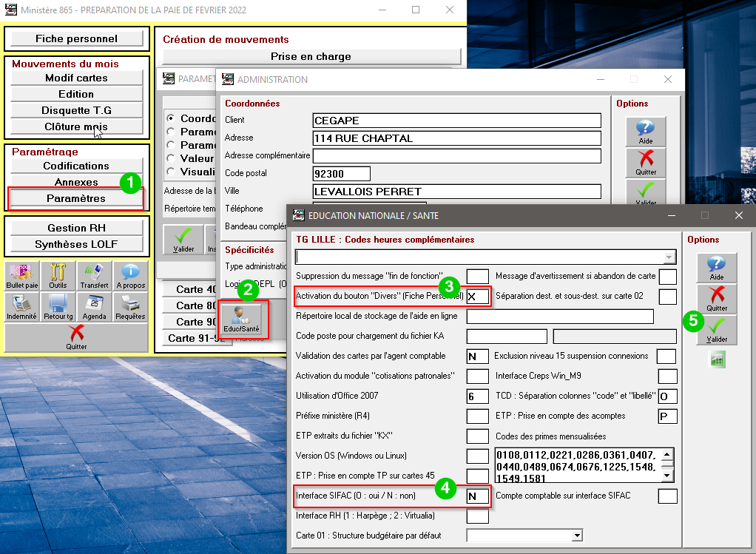The height and width of the screenshot is (554, 756).
Task: Open the Requêtes printer icon
Action: click(x=130, y=306)
